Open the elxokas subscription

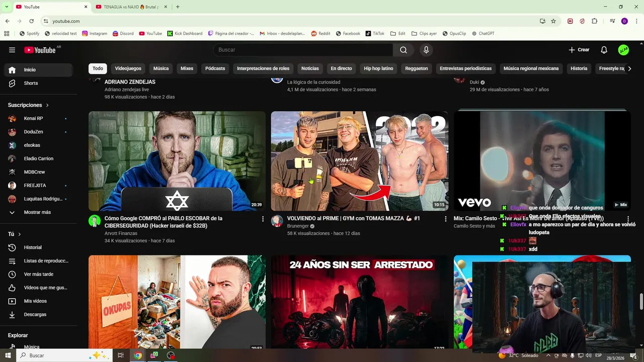pos(39,145)
